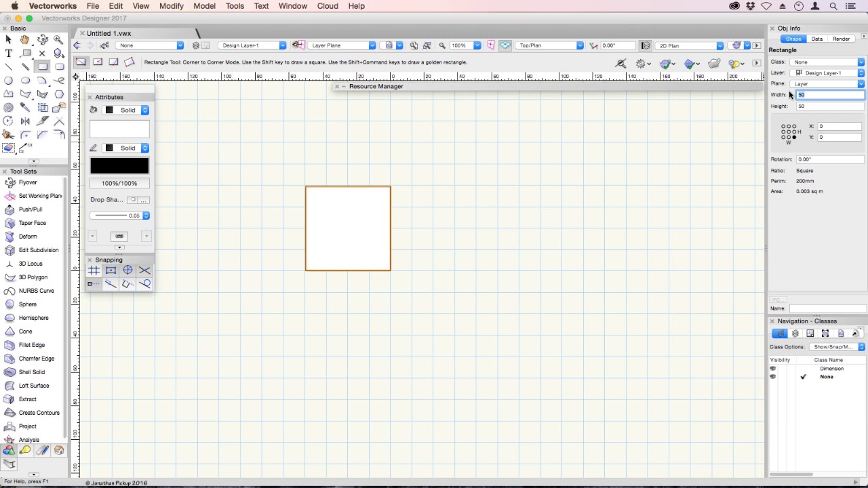
Task: Select the arrow Selection tool
Action: (9, 40)
